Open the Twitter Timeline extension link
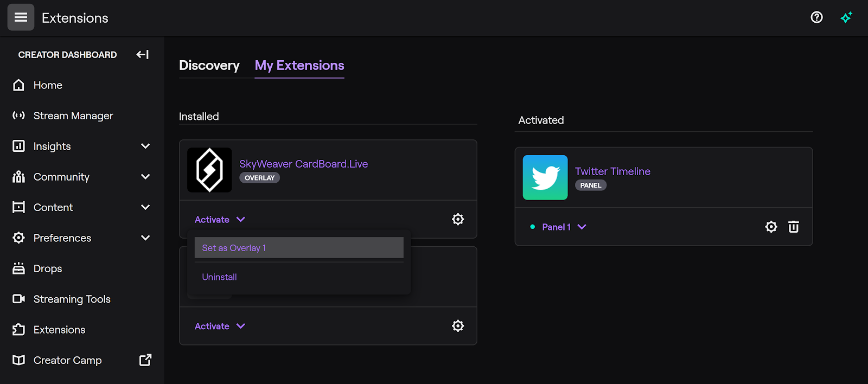Image resolution: width=868 pixels, height=384 pixels. click(x=612, y=171)
